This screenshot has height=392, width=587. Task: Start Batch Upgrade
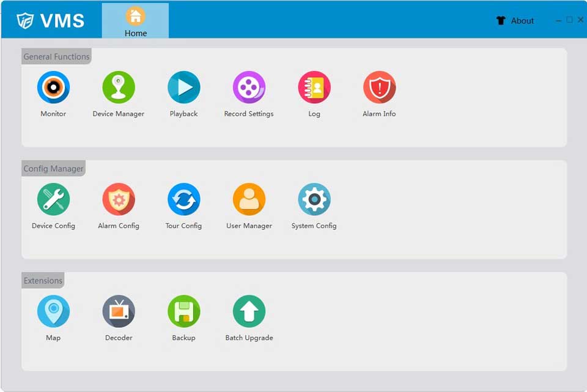(x=249, y=311)
